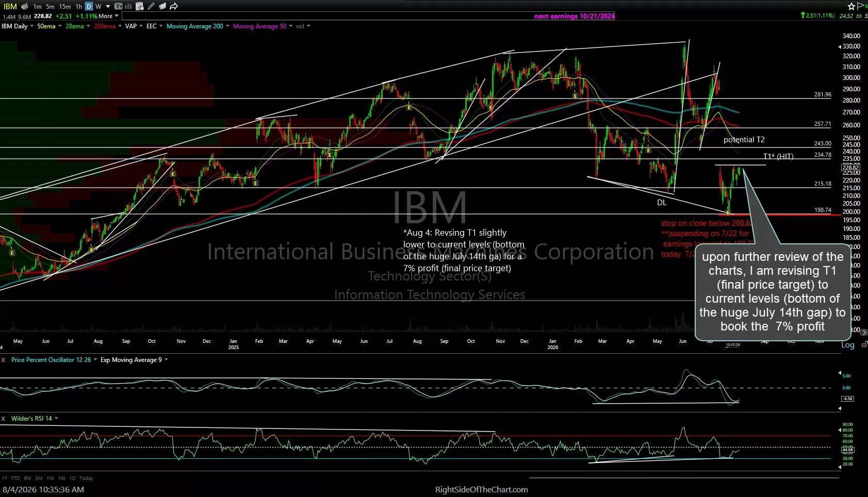The height and width of the screenshot is (497, 868).
Task: Open the bar chart style icon
Action: pos(127,6)
